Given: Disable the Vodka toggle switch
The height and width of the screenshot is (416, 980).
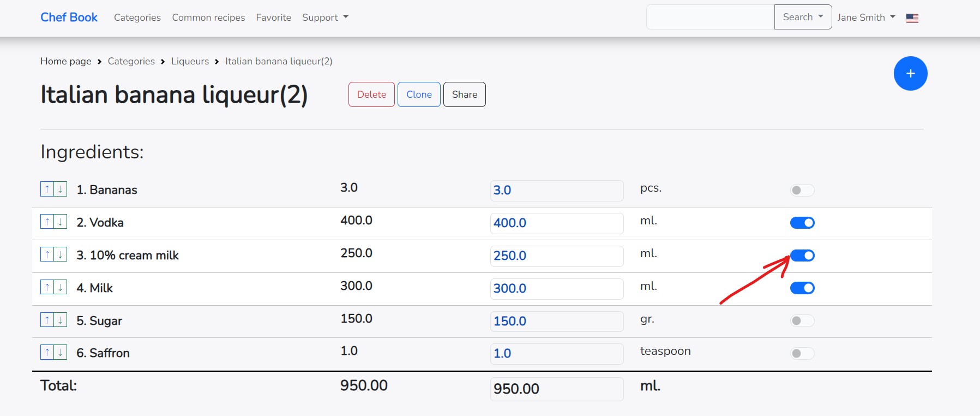Looking at the screenshot, I should click(x=802, y=223).
